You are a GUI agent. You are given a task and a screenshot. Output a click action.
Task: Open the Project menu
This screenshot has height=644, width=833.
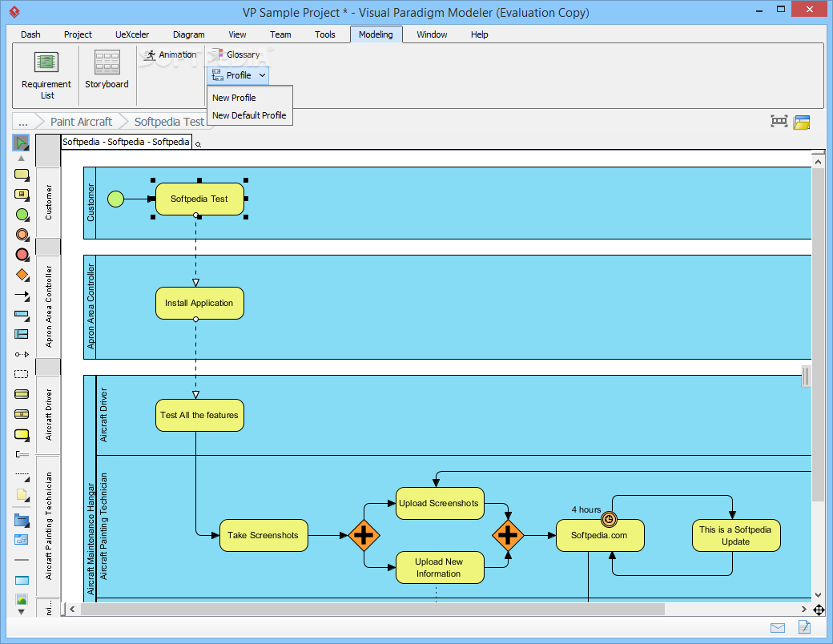click(x=78, y=34)
